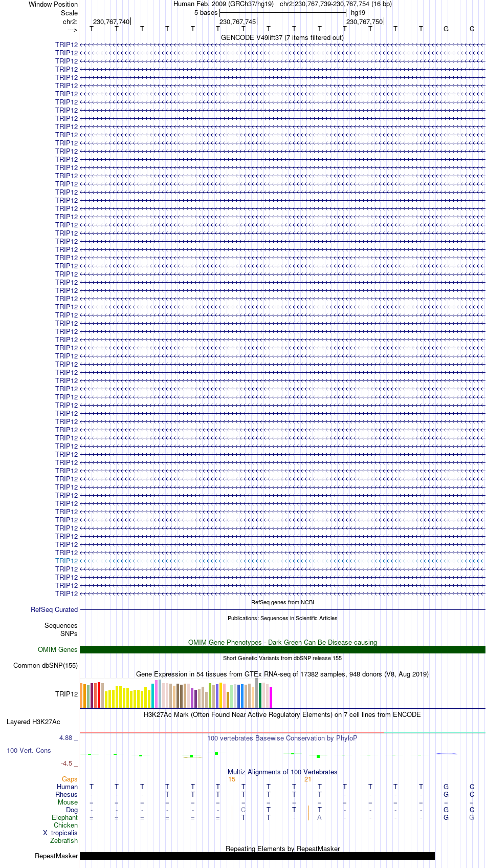Select the 100 Vert. Cons track label

point(29,750)
